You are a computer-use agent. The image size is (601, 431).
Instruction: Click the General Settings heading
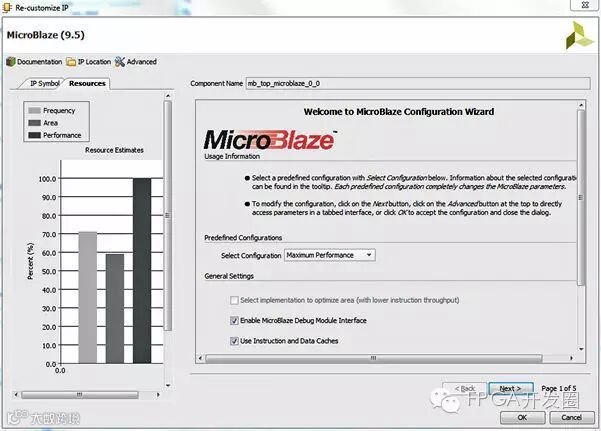pyautogui.click(x=229, y=276)
